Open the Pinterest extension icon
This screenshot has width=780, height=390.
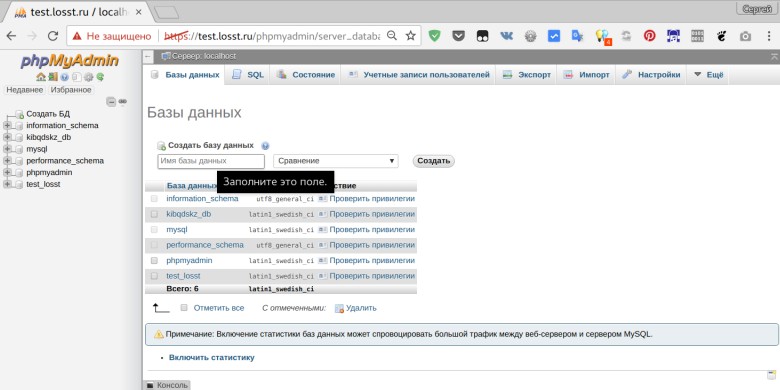point(650,36)
